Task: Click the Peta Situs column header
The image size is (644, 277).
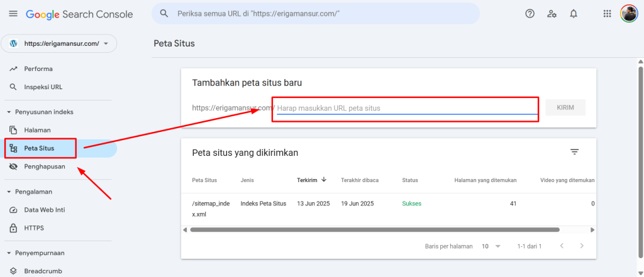Action: point(204,180)
